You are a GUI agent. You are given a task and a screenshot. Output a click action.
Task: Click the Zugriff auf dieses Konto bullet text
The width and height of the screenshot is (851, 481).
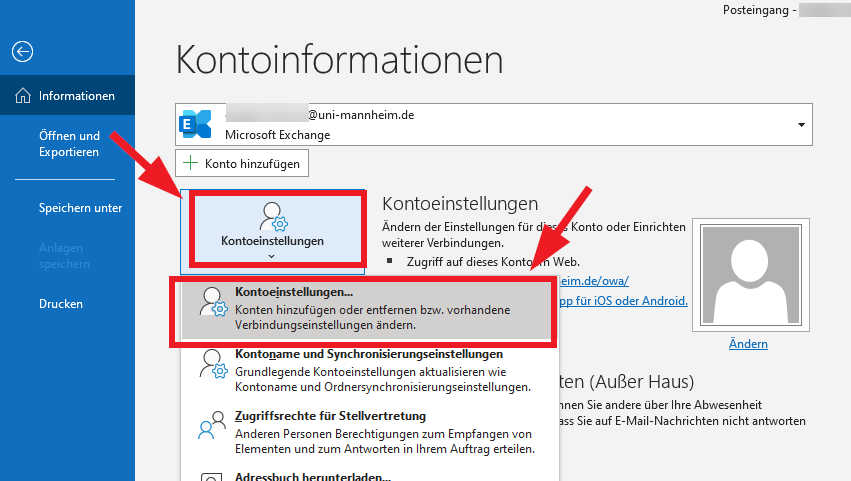point(493,262)
